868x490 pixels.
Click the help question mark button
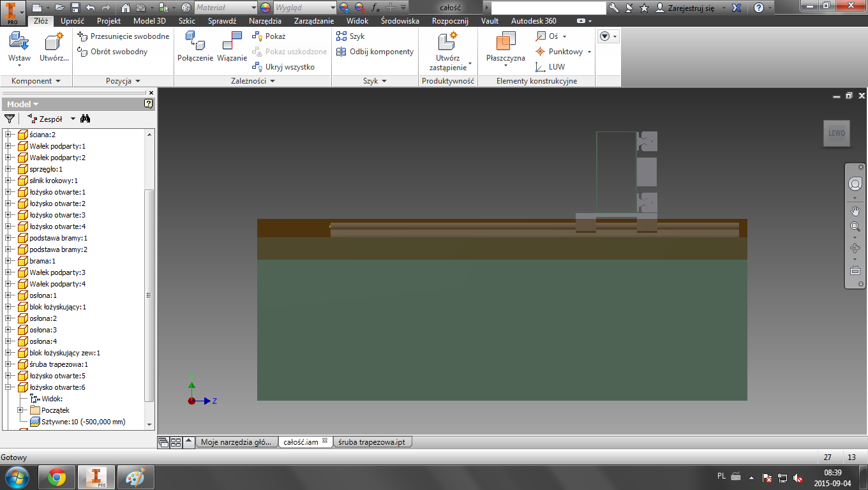(x=758, y=8)
